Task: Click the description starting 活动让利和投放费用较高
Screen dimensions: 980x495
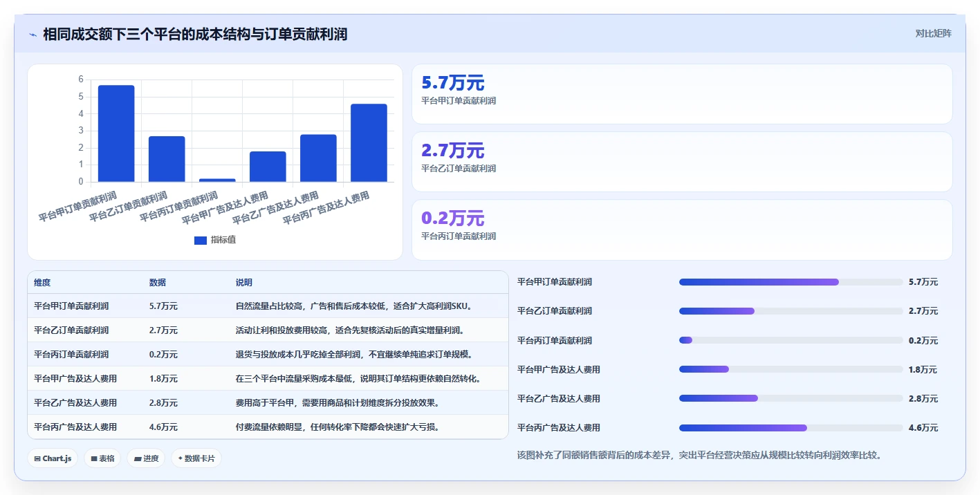Action: point(349,330)
